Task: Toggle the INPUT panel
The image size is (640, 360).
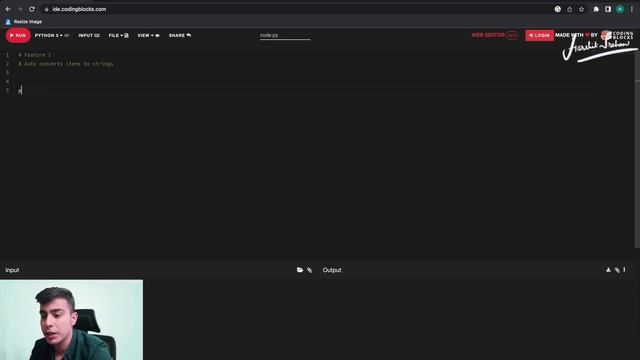Action: tap(89, 36)
